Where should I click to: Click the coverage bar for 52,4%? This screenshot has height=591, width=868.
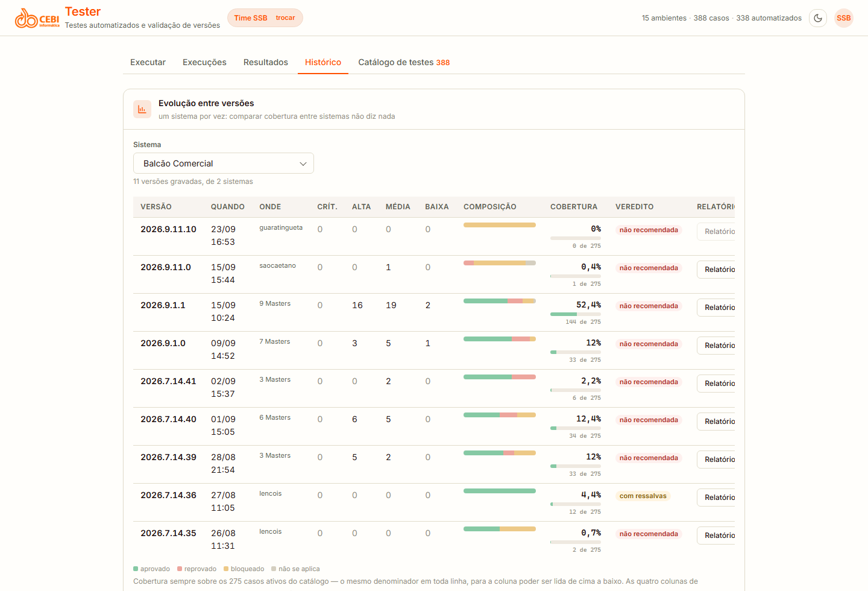[576, 314]
